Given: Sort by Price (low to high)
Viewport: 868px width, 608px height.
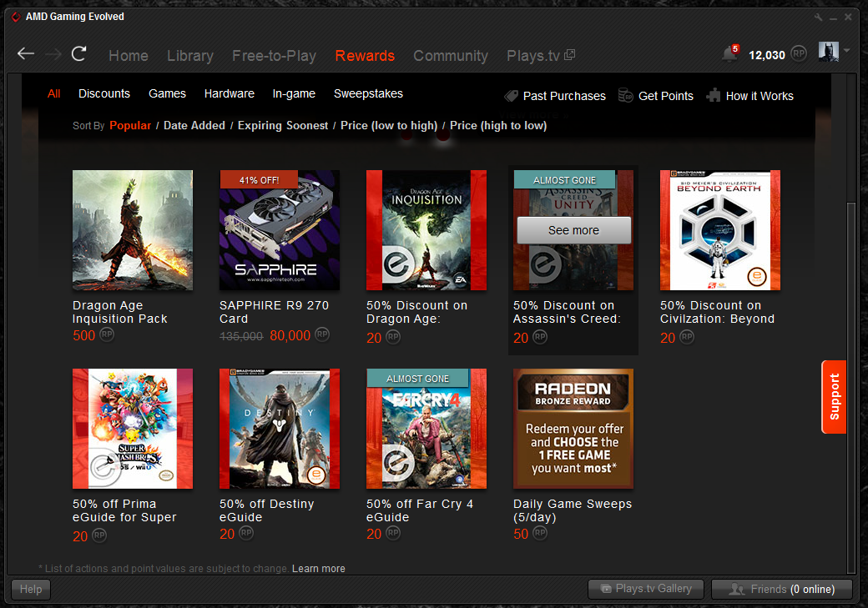Looking at the screenshot, I should 389,125.
